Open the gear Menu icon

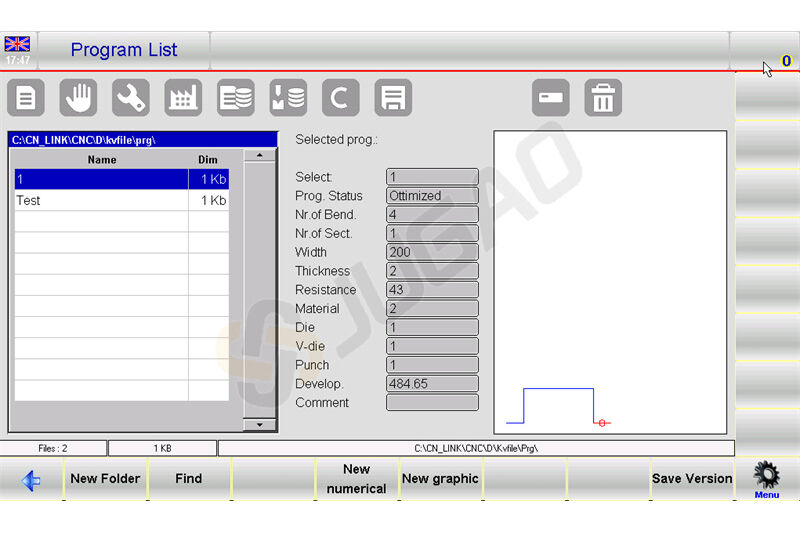point(767,478)
